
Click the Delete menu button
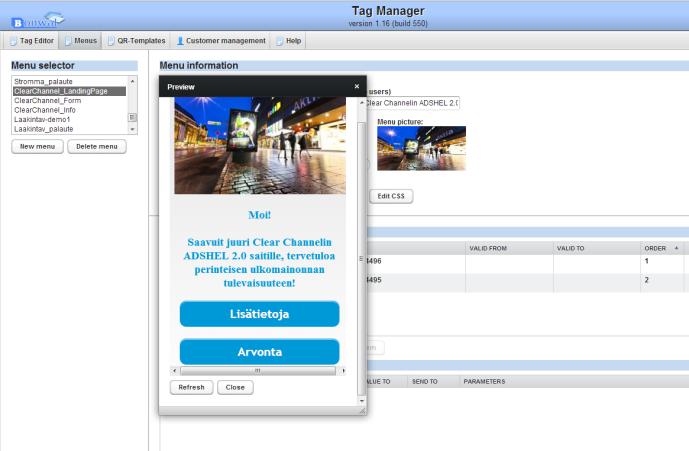coord(97,146)
